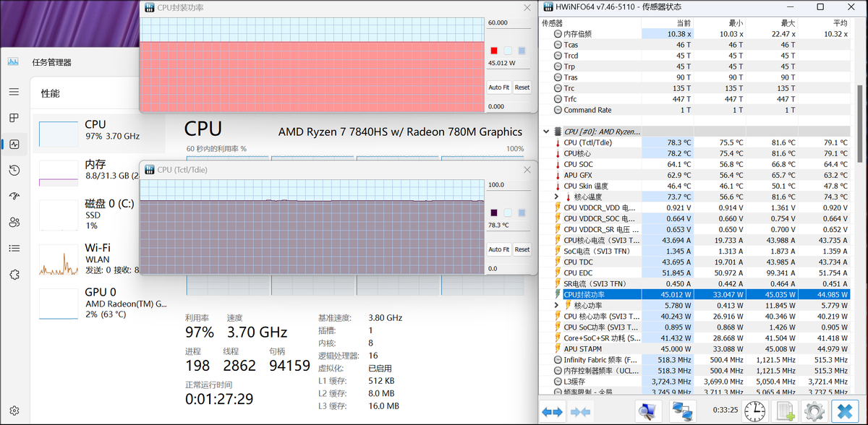Open the Users page icon in Task Manager
This screenshot has height=425, width=868.
[x=14, y=222]
